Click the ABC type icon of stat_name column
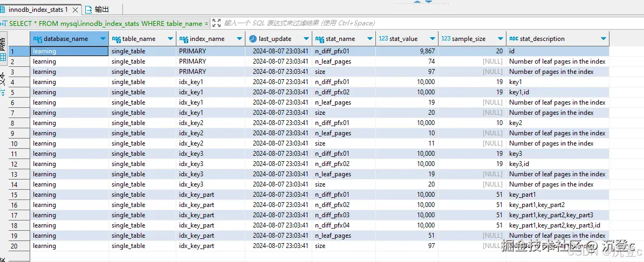 [319, 39]
